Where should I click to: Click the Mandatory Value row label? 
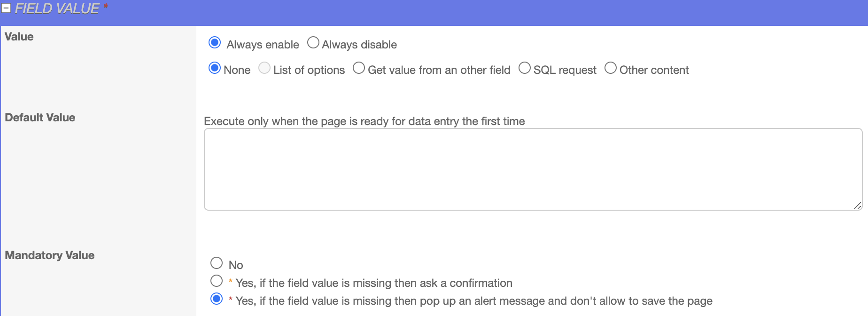pyautogui.click(x=50, y=255)
